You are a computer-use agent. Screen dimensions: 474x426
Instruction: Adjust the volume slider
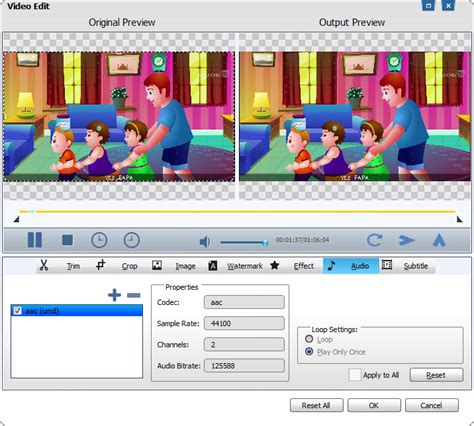(x=244, y=242)
